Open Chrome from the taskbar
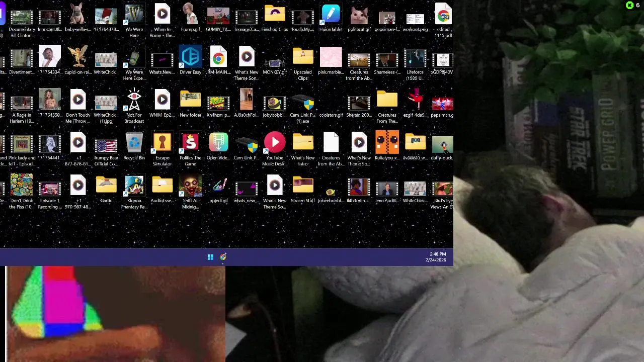This screenshot has height=362, width=644. [223, 257]
